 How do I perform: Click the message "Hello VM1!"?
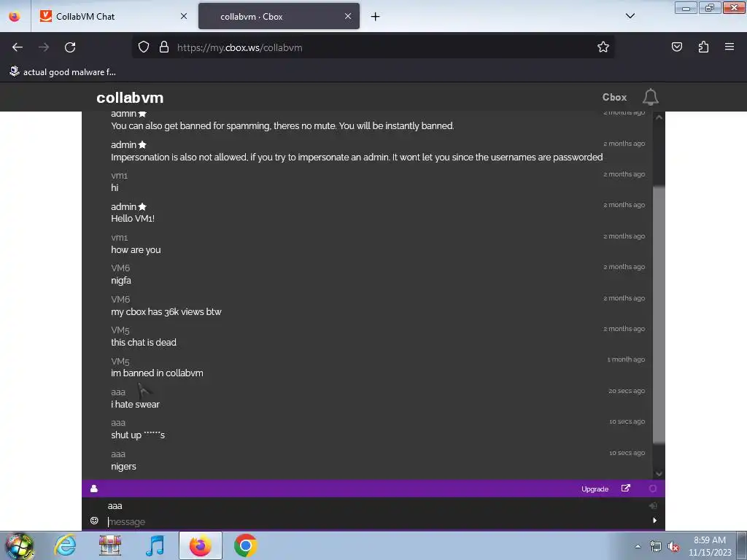133,219
